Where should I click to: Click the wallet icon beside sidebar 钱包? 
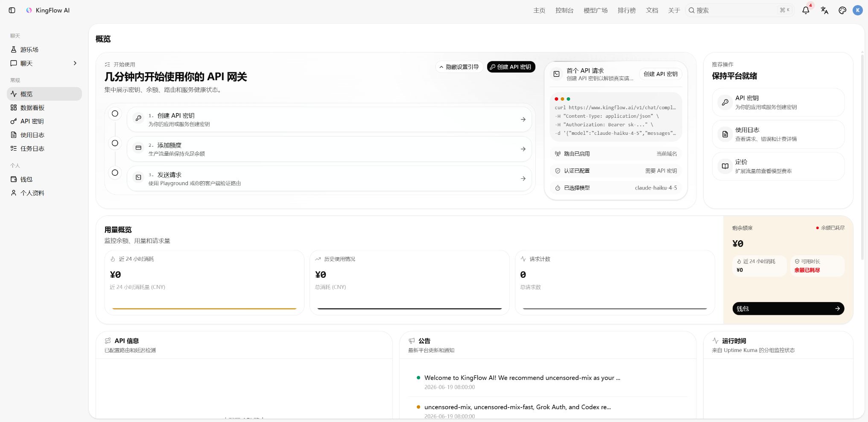(14, 179)
